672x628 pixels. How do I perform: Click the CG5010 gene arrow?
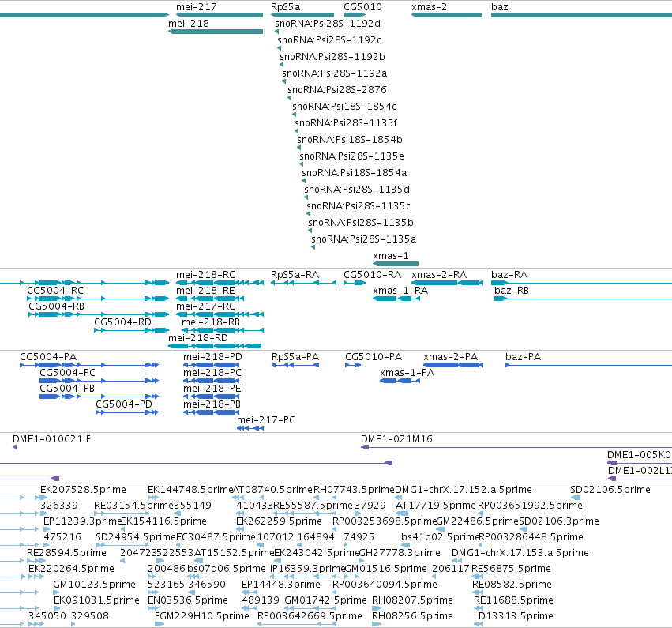click(355, 15)
